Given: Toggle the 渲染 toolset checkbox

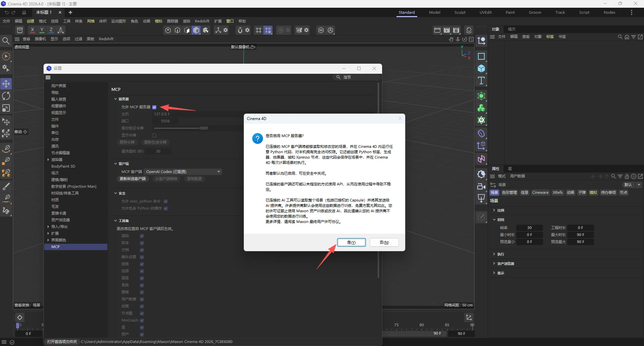Looking at the screenshot, I should pos(142,236).
